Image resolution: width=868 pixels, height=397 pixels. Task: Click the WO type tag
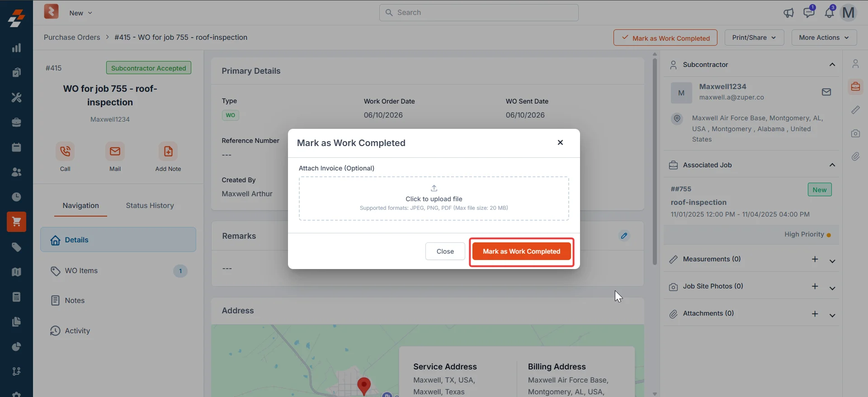231,115
